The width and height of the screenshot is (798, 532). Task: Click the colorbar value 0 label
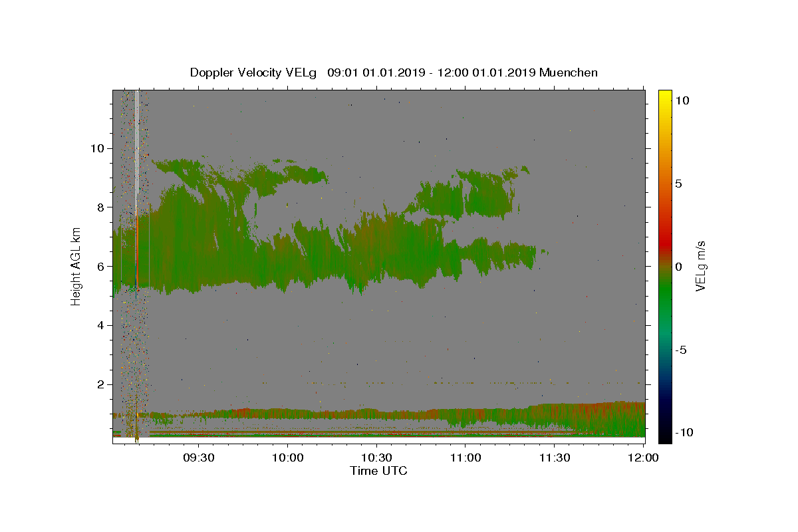(678, 267)
